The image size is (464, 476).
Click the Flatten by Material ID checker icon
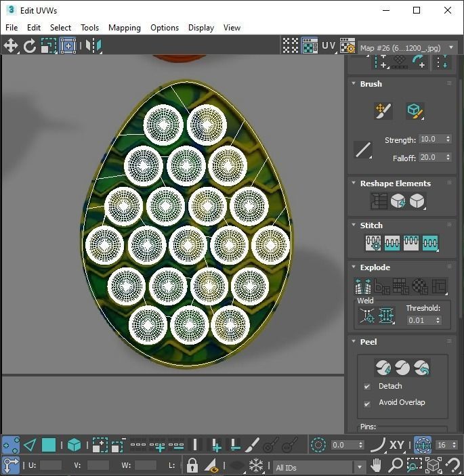coord(420,286)
